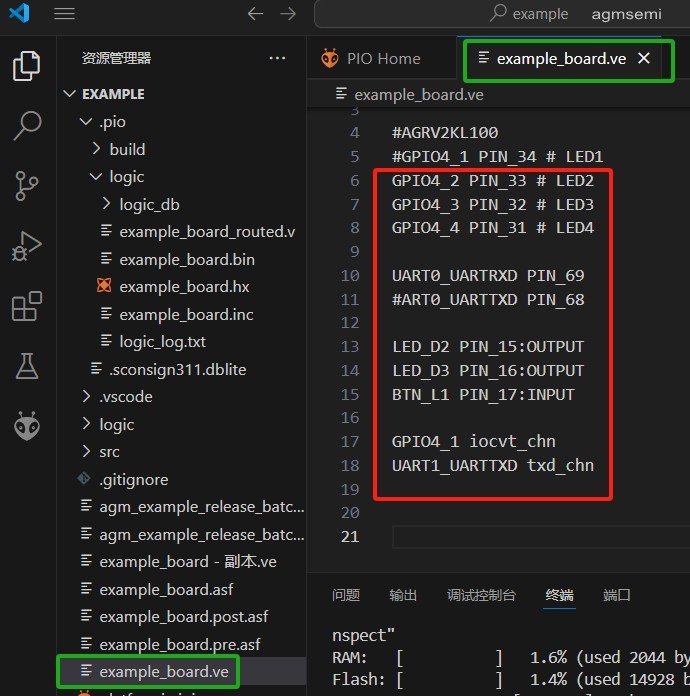Click line 13 'LED_D2 PIN_15:OUTPUT'
This screenshot has width=690, height=696.
coord(488,347)
